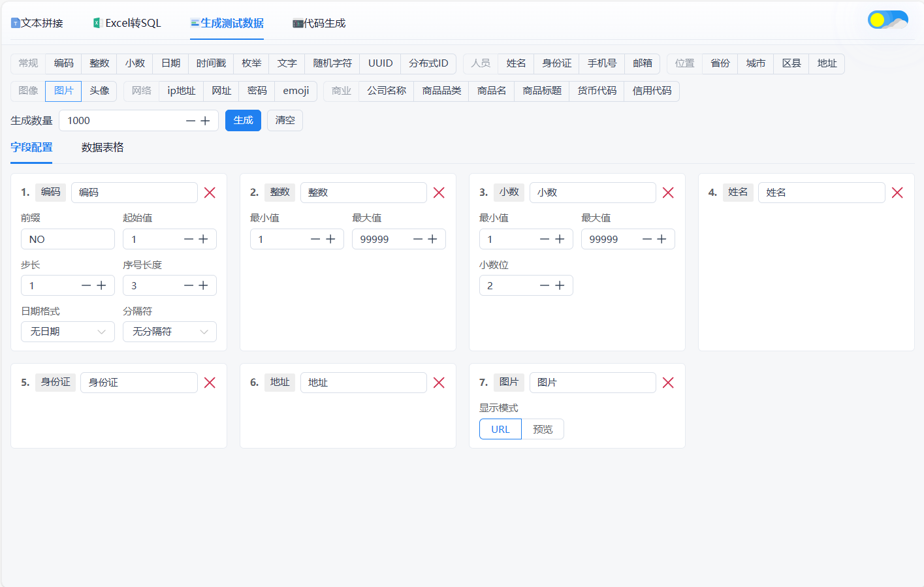
Task: Decrease 生成数量 with minus icon
Action: pyautogui.click(x=191, y=121)
